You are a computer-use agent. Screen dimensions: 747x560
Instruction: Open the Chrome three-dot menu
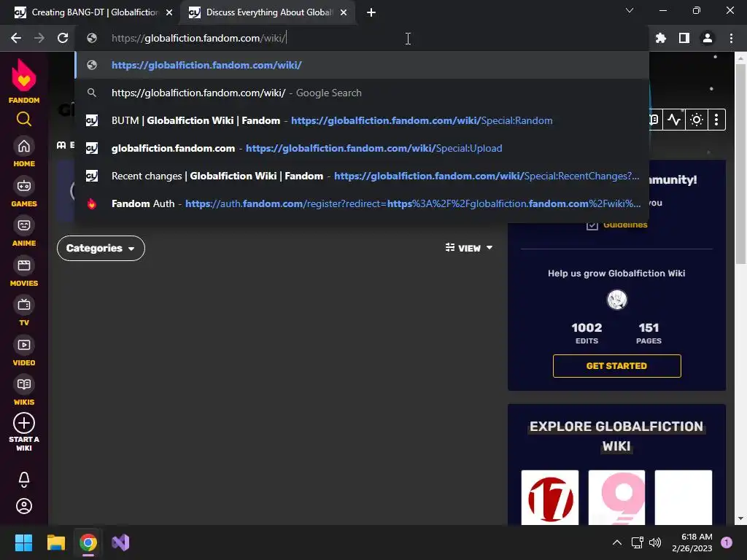point(731,38)
